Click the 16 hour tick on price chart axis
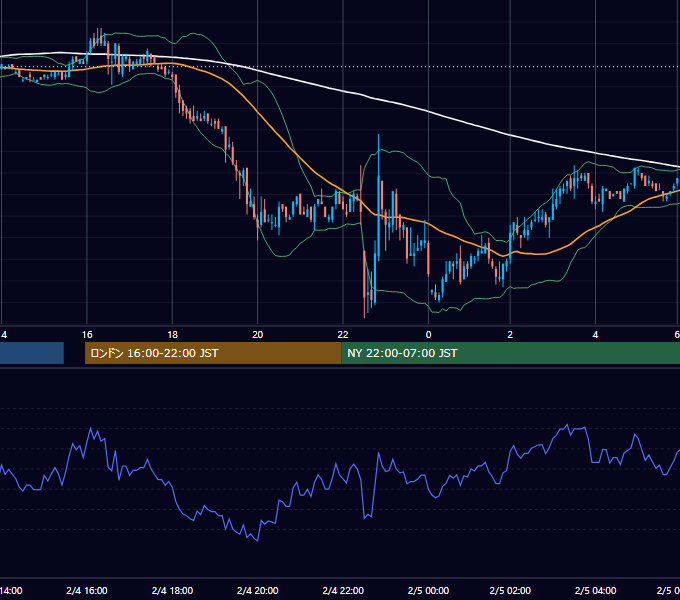This screenshot has width=680, height=600. coord(87,335)
